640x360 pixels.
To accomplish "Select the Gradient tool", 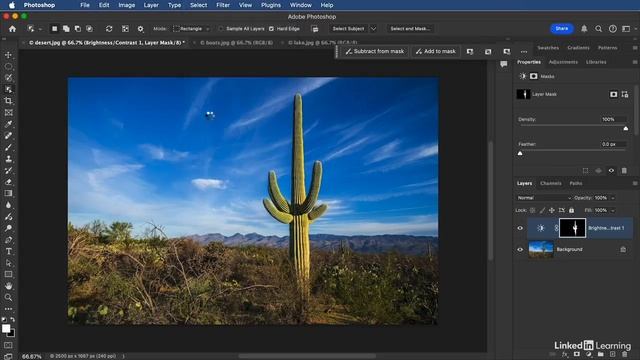I will tap(8, 193).
